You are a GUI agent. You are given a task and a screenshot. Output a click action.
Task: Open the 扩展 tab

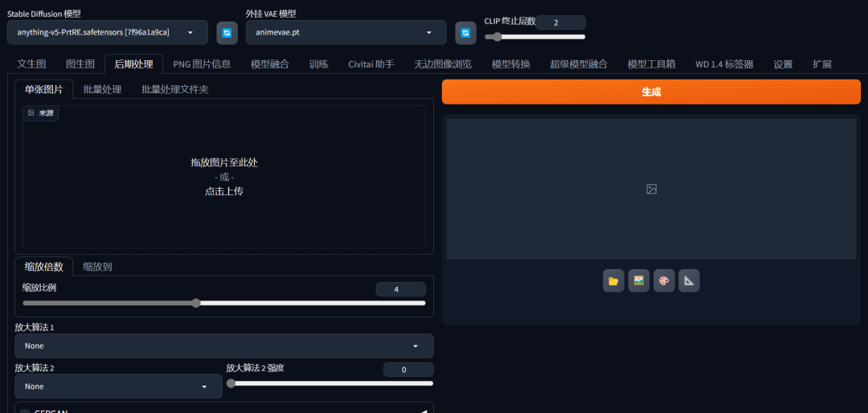point(822,64)
